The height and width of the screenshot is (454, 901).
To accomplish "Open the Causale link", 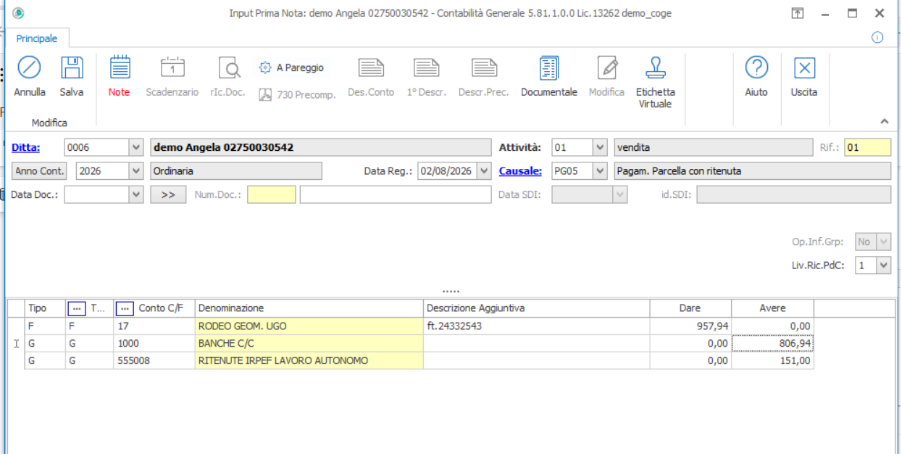I will [x=520, y=171].
